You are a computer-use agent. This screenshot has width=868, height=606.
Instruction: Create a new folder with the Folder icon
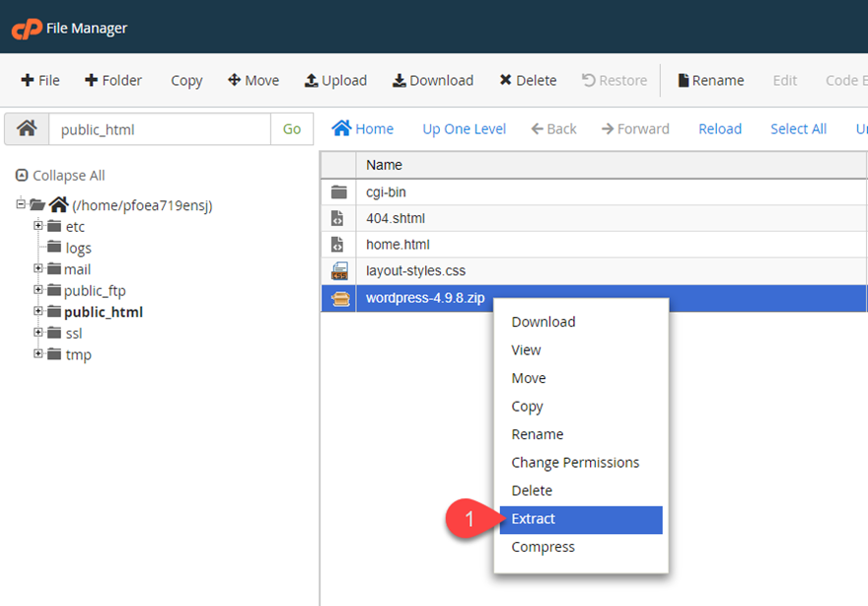click(x=112, y=80)
